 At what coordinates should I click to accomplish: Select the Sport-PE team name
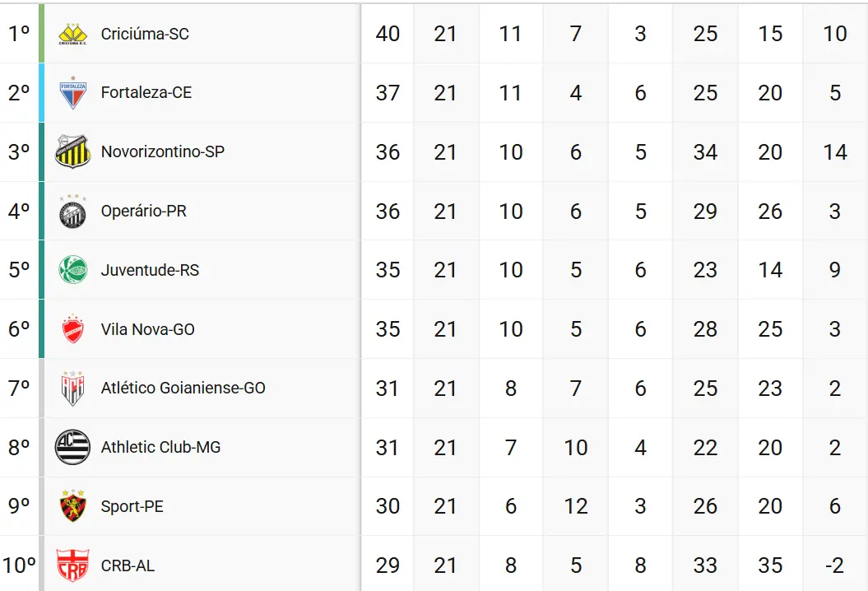[132, 506]
